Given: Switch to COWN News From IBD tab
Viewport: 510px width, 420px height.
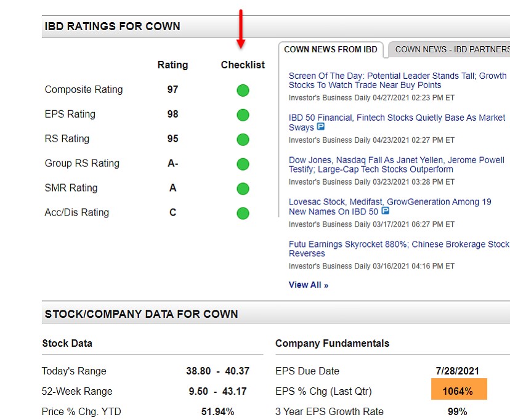Looking at the screenshot, I should (x=331, y=49).
